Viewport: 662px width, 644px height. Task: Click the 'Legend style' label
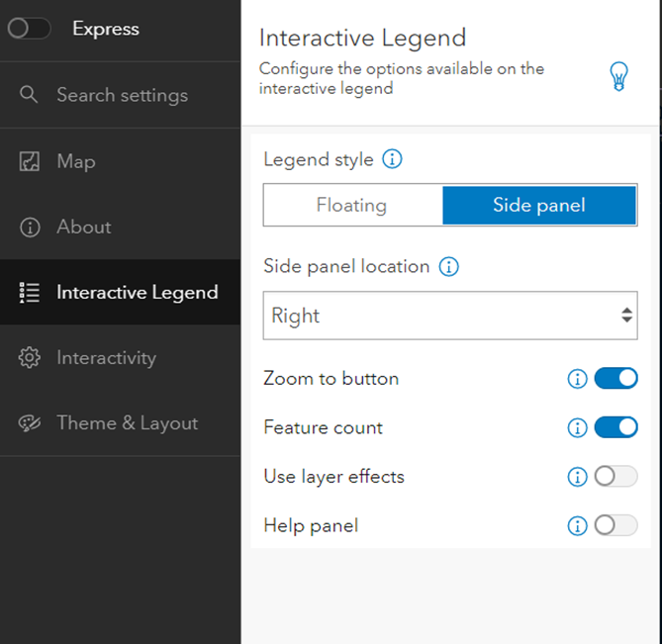click(319, 160)
